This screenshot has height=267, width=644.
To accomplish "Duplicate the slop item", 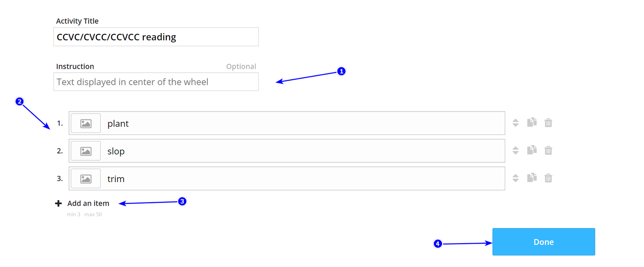I will (x=532, y=150).
